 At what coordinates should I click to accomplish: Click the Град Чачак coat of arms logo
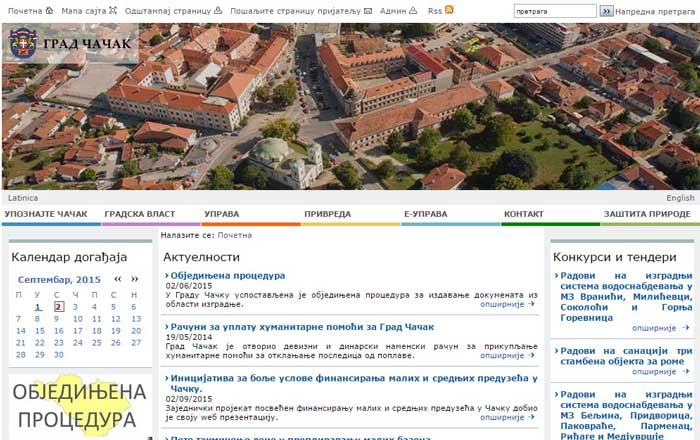point(23,43)
